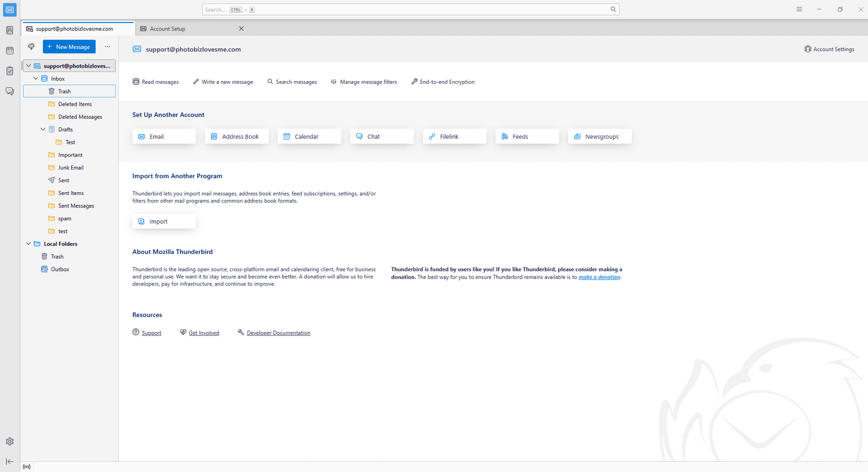868x472 pixels.
Task: Open Account Settings
Action: click(x=829, y=49)
